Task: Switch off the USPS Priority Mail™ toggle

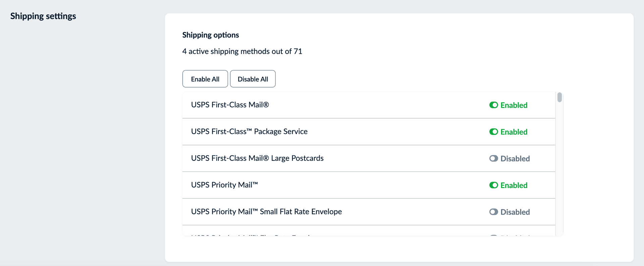Action: (493, 185)
